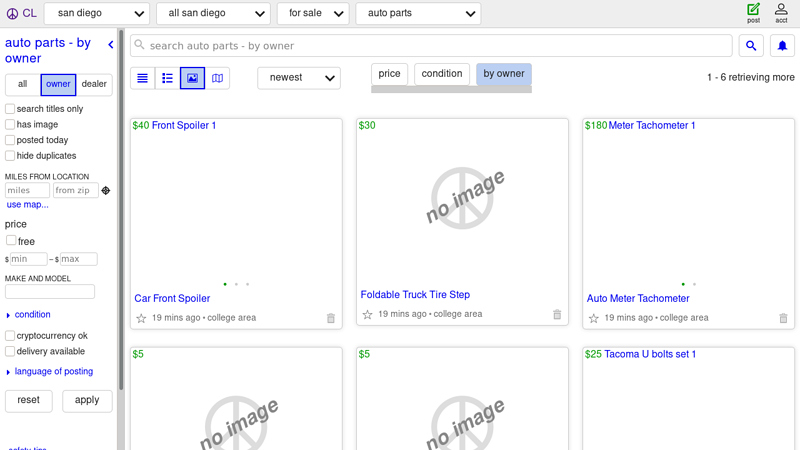The image size is (800, 450).
Task: Click the CL peace logo home link
Action: click(x=21, y=13)
